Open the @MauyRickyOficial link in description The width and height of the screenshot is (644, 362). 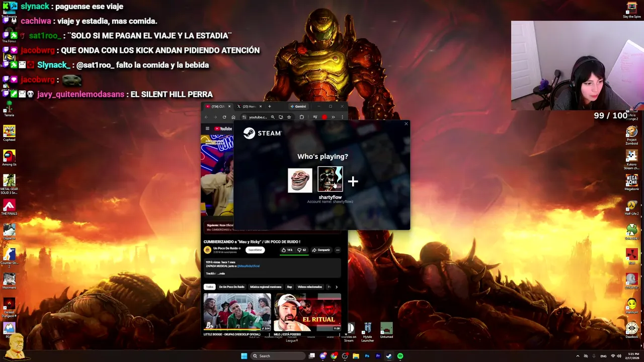point(249,266)
